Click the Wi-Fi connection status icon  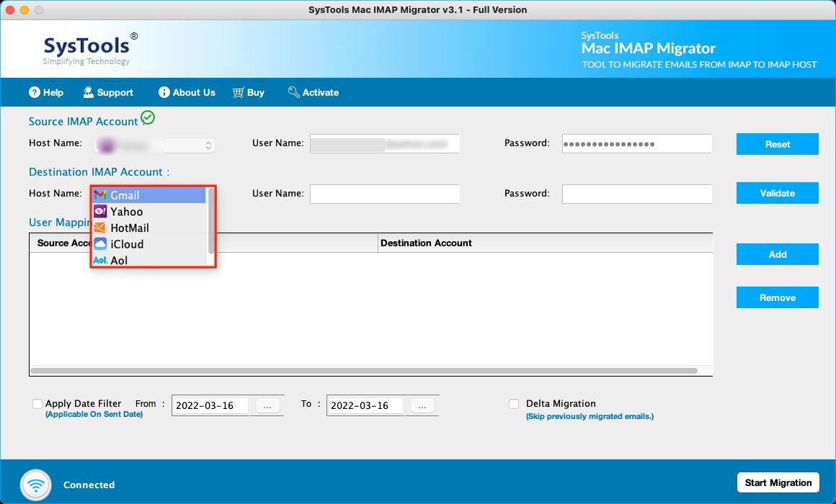(36, 485)
